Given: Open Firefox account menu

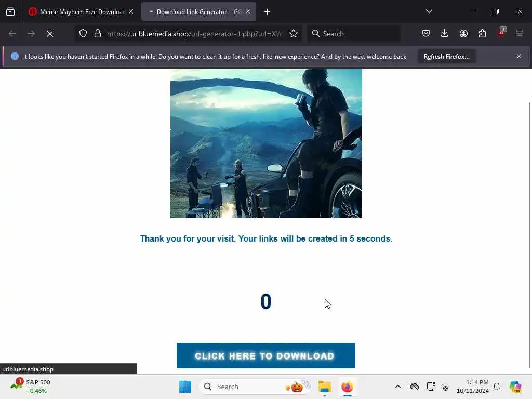Looking at the screenshot, I should point(463,33).
